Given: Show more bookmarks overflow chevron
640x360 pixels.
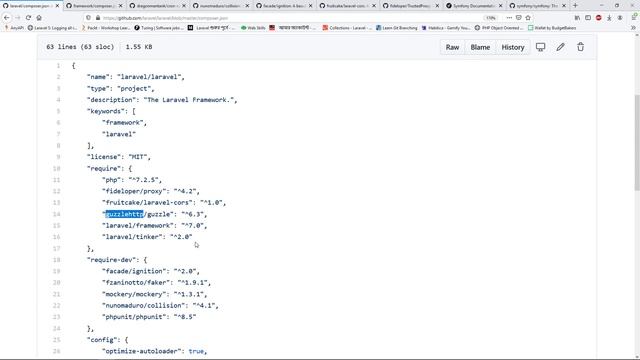Looking at the screenshot, I should 633,28.
